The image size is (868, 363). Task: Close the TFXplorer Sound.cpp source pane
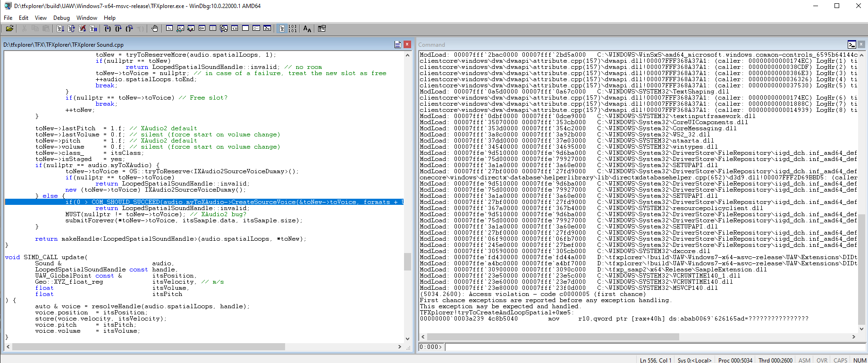tap(407, 44)
